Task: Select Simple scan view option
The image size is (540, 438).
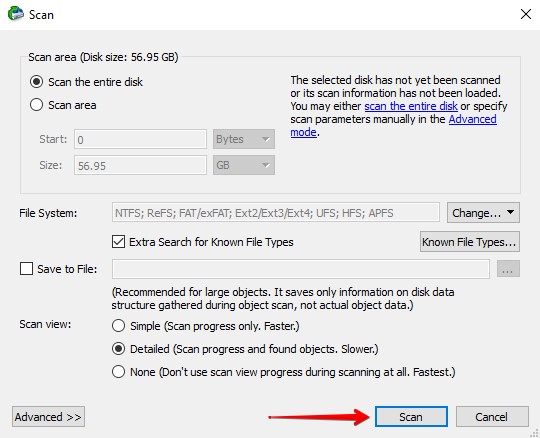Action: (118, 326)
